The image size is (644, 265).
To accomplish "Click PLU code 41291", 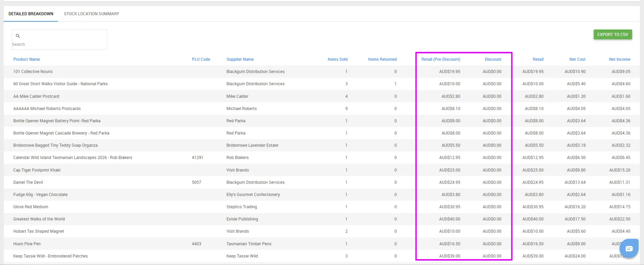I will click(x=197, y=158).
